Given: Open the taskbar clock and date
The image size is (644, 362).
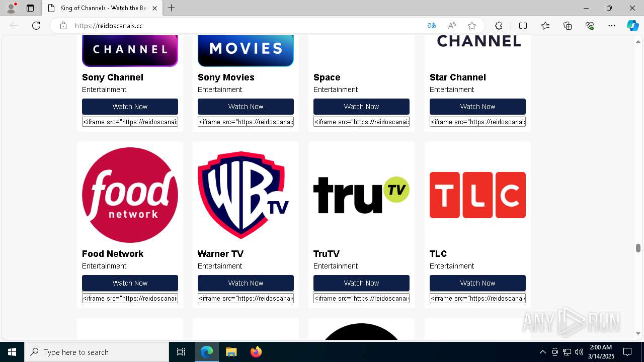Looking at the screenshot, I should [x=601, y=352].
